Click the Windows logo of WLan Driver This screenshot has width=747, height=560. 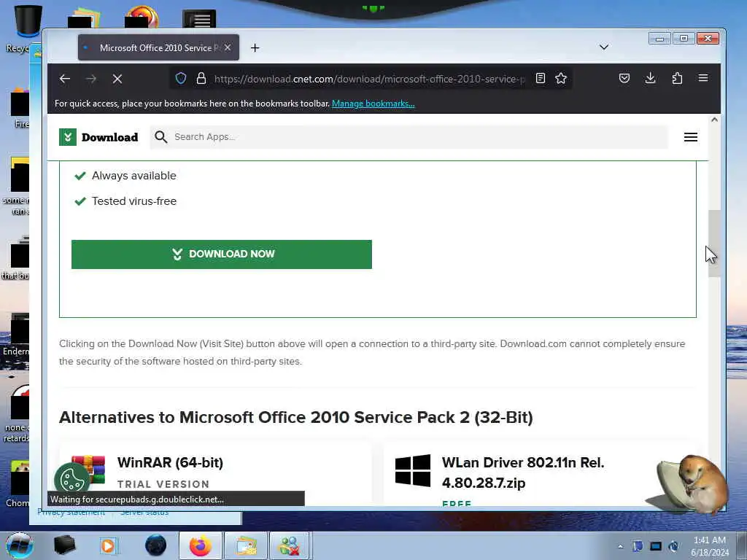coord(413,470)
